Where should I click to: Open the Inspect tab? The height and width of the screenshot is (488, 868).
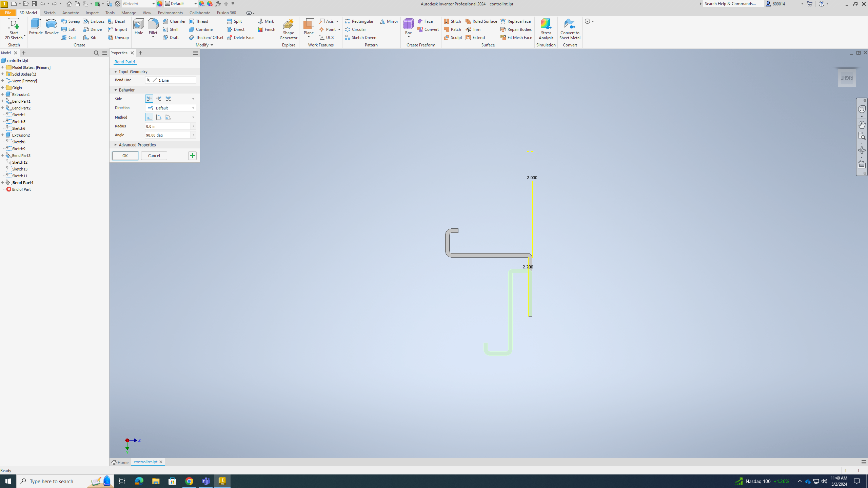coord(92,13)
